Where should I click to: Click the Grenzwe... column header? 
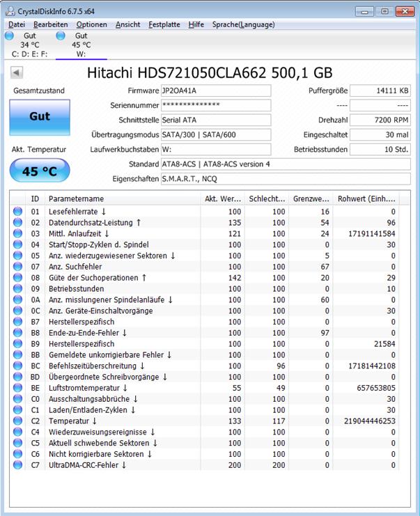[x=311, y=198]
